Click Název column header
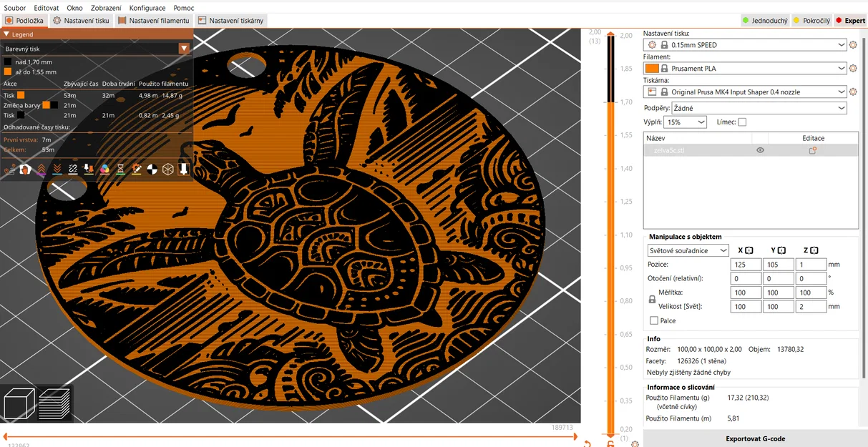Viewport: 868px width, 447px height. 697,138
